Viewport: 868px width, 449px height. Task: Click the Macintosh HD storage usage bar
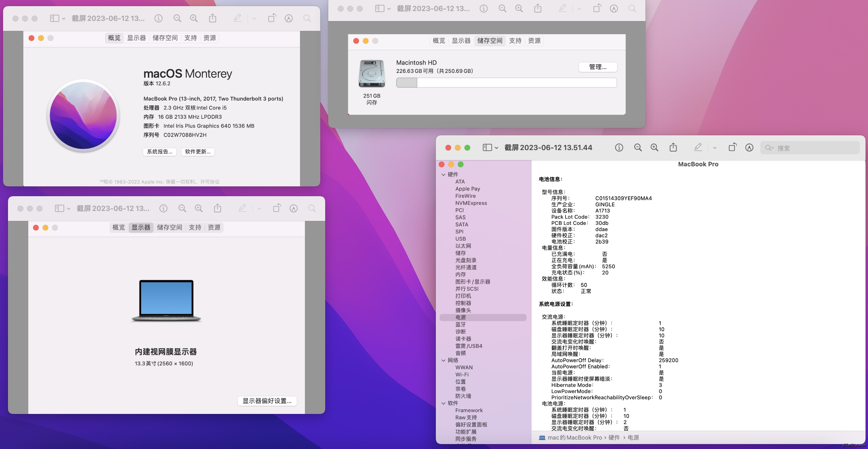(x=507, y=83)
